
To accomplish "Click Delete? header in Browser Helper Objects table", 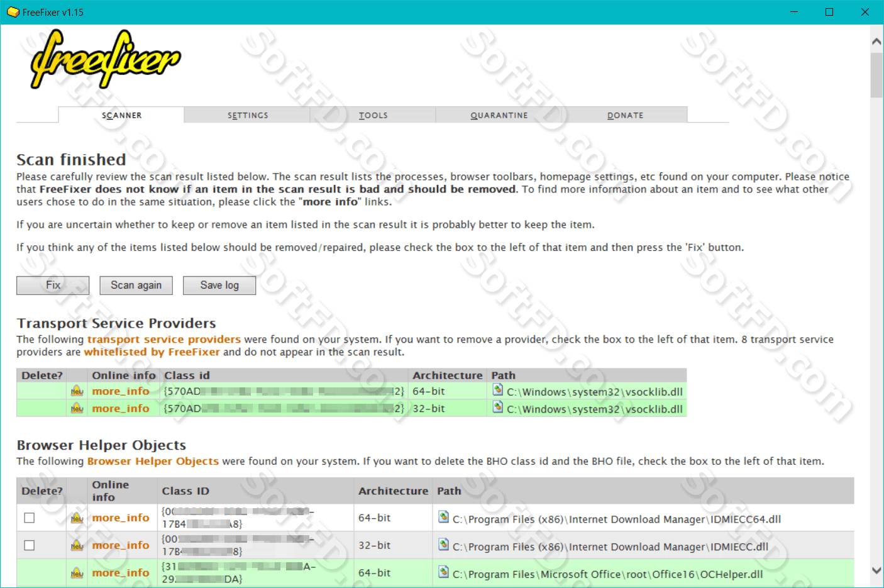I will pos(42,491).
